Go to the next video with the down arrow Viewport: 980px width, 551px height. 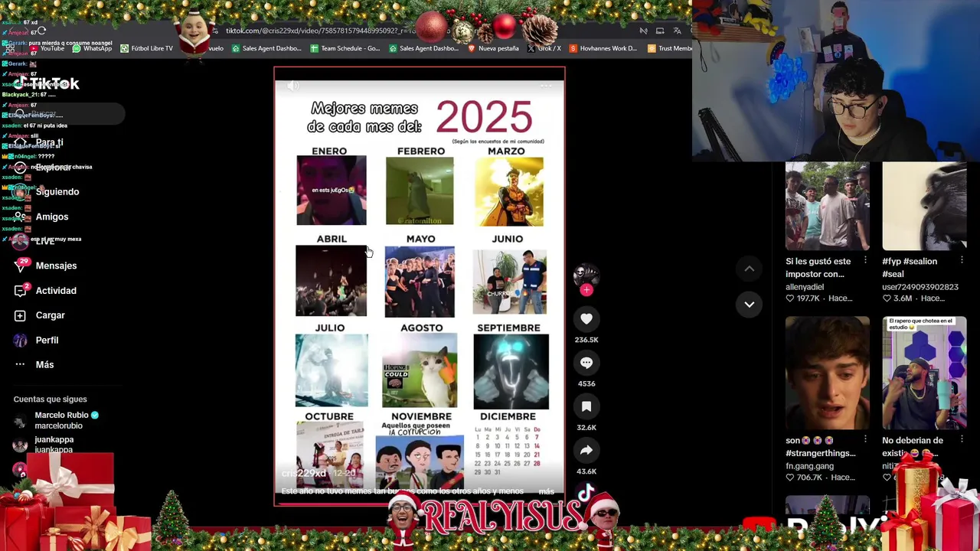pyautogui.click(x=750, y=304)
